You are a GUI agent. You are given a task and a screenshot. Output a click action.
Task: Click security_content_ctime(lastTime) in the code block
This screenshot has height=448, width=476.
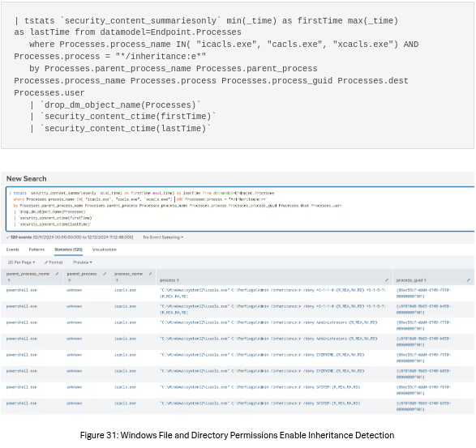point(120,129)
